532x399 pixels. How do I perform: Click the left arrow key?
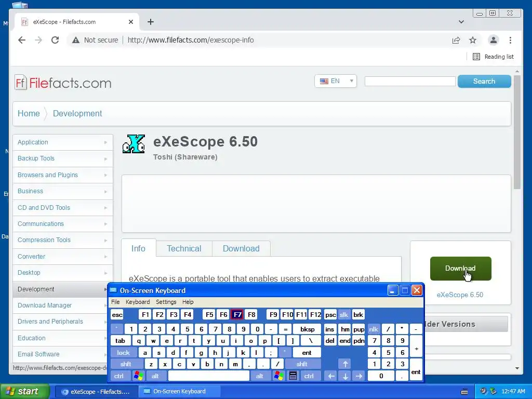[331, 376]
